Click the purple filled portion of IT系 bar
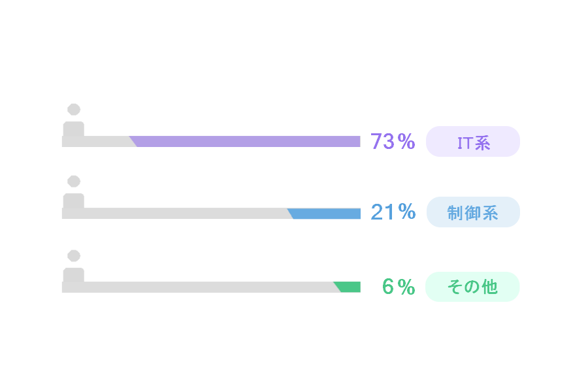Viewport: 588px width, 392px height. click(248, 141)
